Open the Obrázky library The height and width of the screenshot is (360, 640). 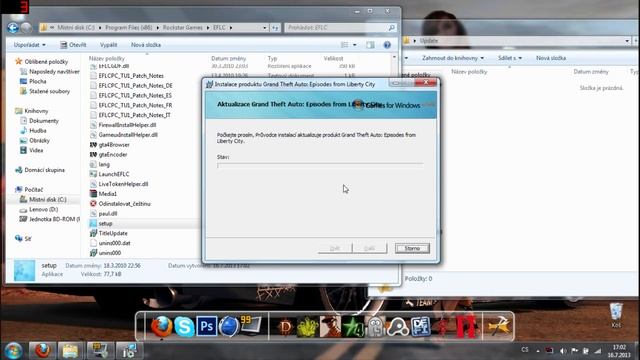39,140
